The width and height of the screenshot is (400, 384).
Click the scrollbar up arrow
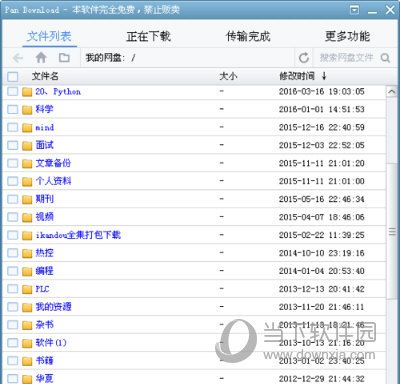[x=392, y=91]
